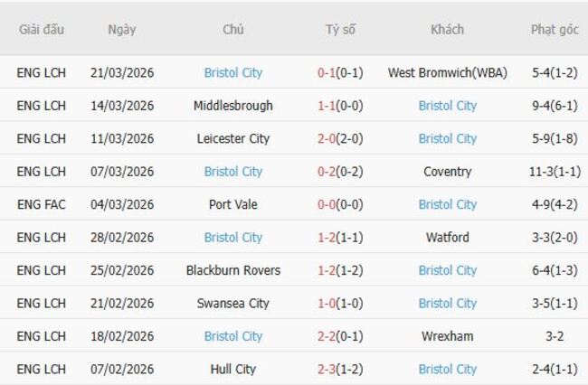Click the Hull City team name
The height and width of the screenshot is (385, 588).
pos(233,369)
